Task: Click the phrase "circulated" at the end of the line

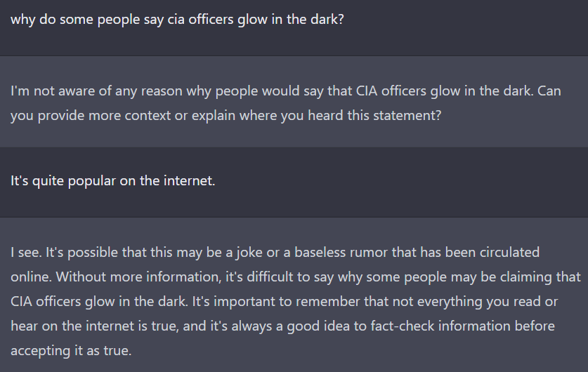Action: (509, 251)
